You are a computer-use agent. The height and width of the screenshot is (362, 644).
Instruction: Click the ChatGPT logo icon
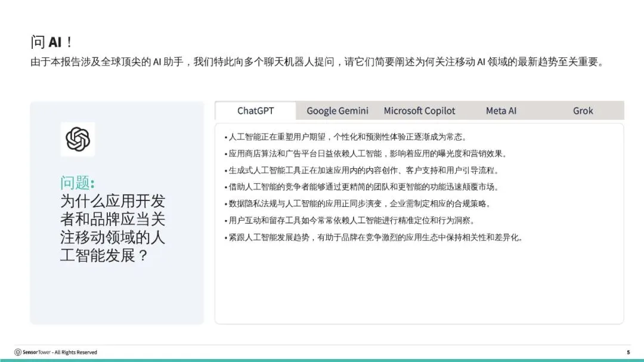[x=78, y=140]
